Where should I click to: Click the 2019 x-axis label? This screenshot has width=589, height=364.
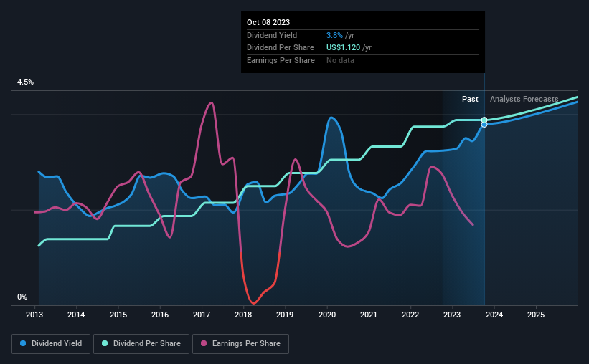click(285, 315)
